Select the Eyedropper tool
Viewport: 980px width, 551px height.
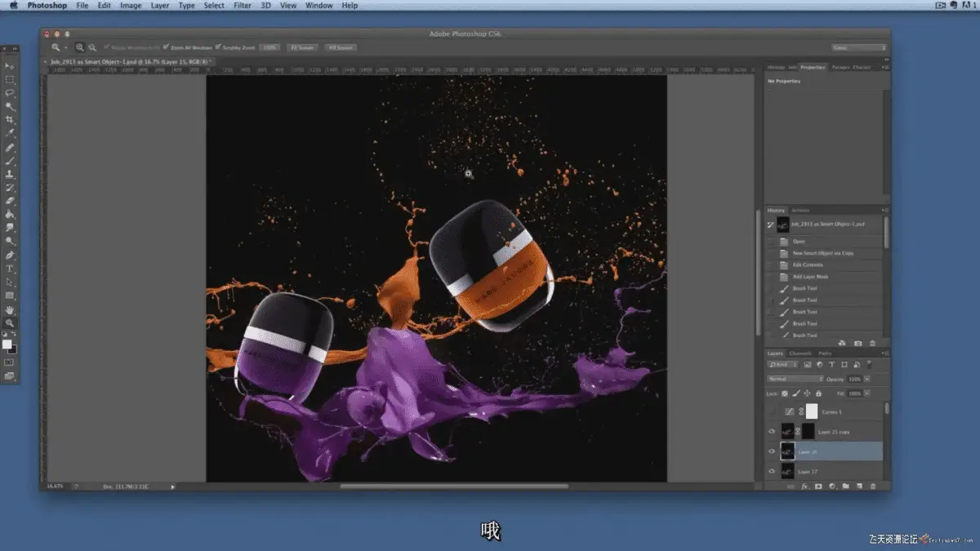point(10,132)
